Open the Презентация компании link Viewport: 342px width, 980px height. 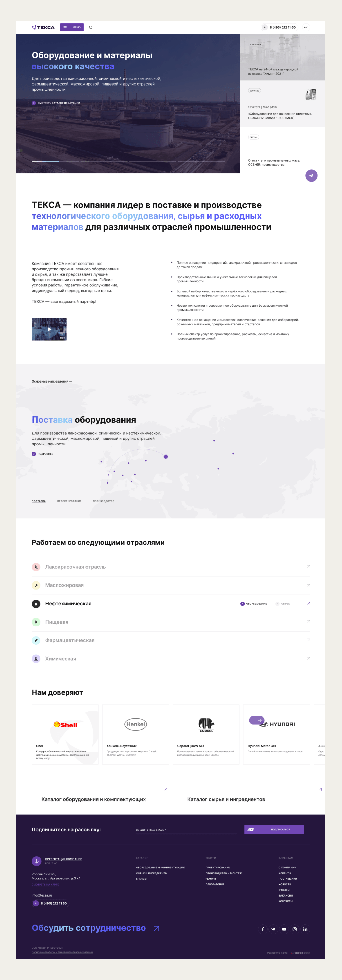pyautogui.click(x=64, y=859)
